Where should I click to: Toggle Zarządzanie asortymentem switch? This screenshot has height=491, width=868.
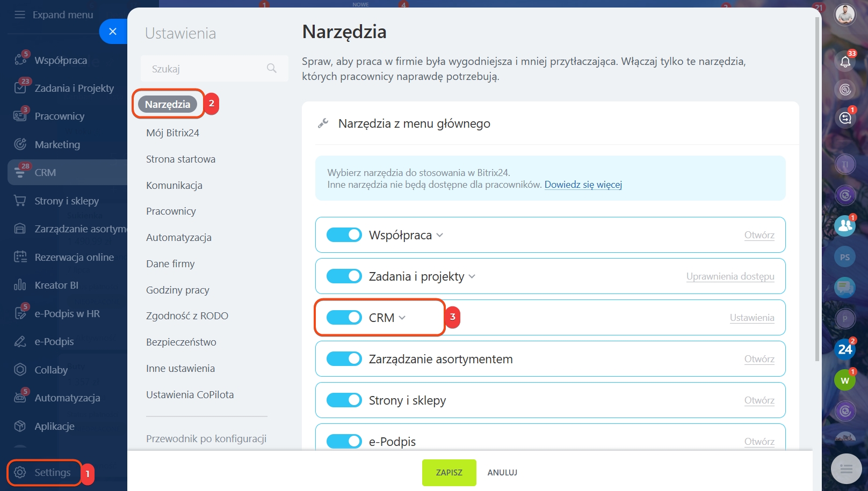tap(344, 359)
